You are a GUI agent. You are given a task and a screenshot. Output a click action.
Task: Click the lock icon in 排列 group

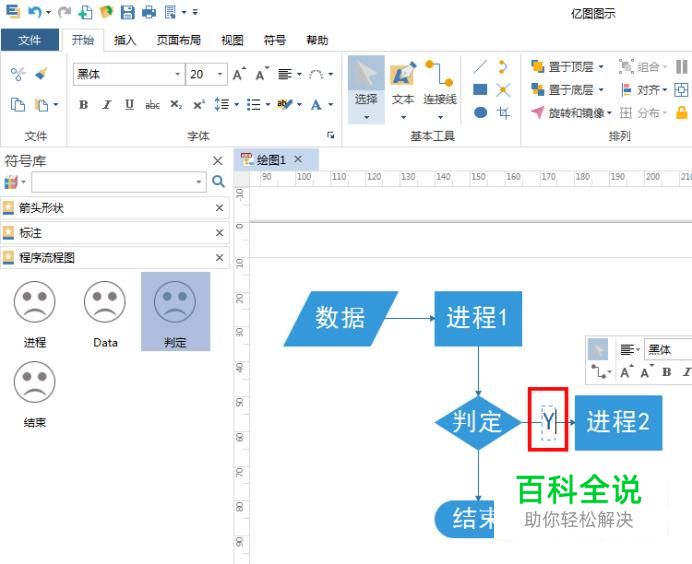point(681,113)
